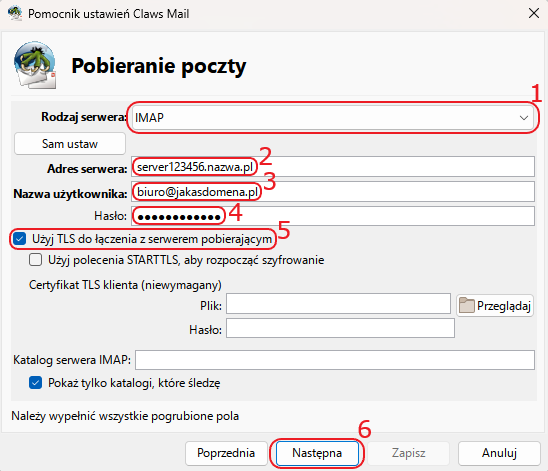Click into the Nazwa użytkownika field

click(333, 191)
